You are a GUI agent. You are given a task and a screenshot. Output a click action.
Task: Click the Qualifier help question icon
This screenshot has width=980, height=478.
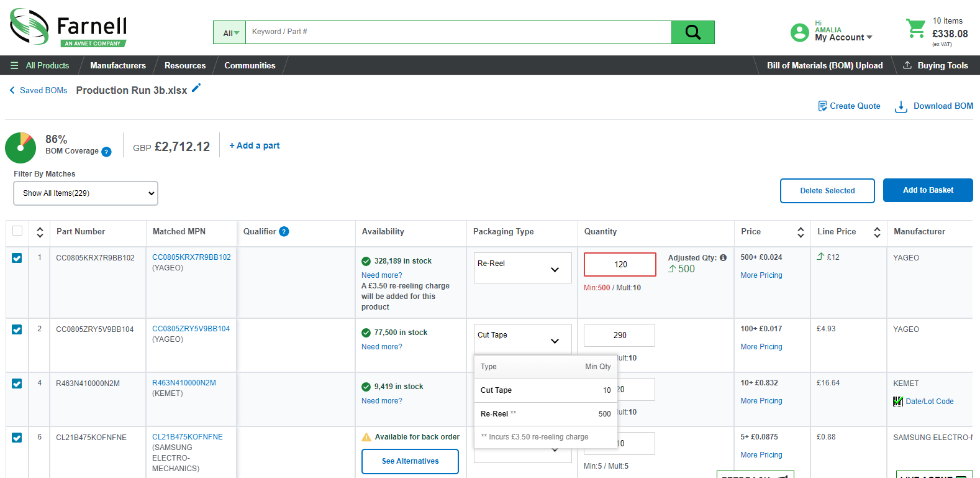tap(284, 231)
